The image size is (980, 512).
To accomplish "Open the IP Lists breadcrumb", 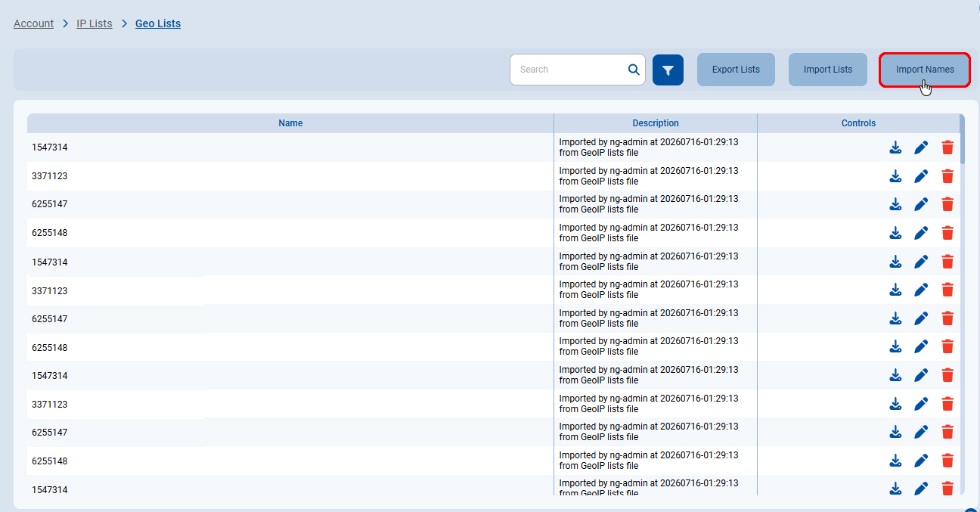I will (x=95, y=23).
